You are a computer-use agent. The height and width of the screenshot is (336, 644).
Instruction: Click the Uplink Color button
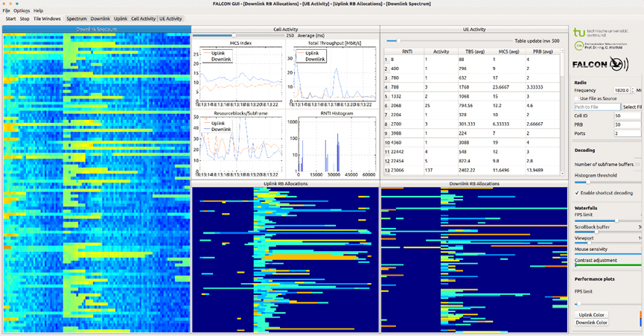pos(591,315)
